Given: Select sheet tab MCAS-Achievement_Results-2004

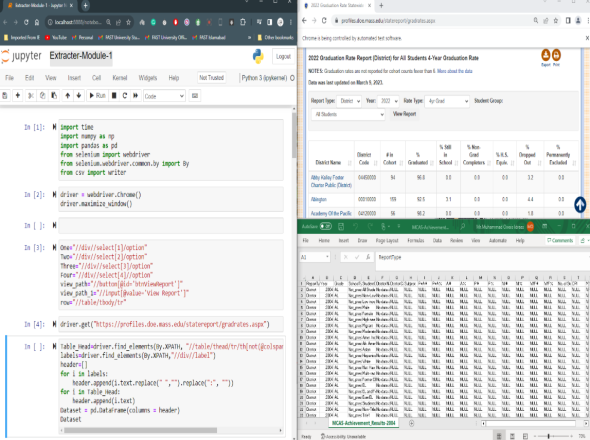Looking at the screenshot, I should click(363, 423).
